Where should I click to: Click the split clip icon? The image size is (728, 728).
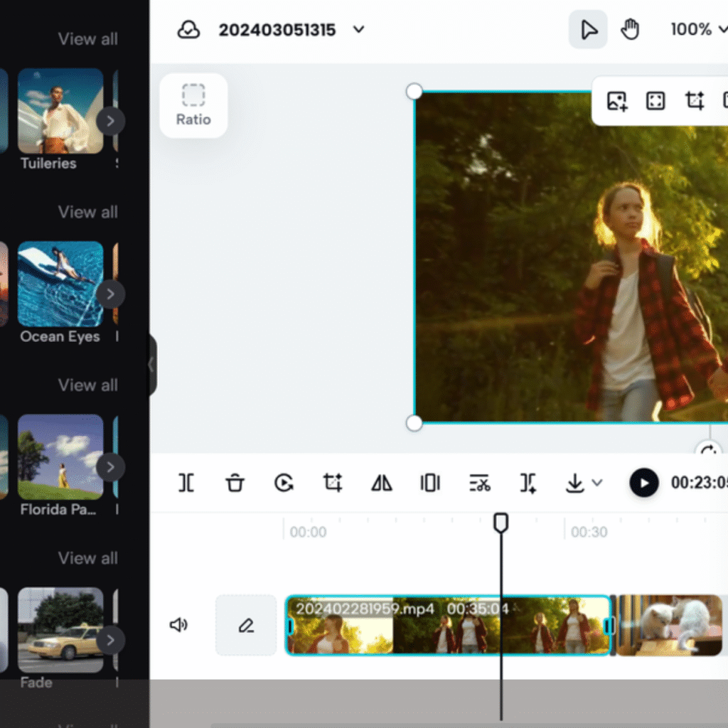[186, 483]
